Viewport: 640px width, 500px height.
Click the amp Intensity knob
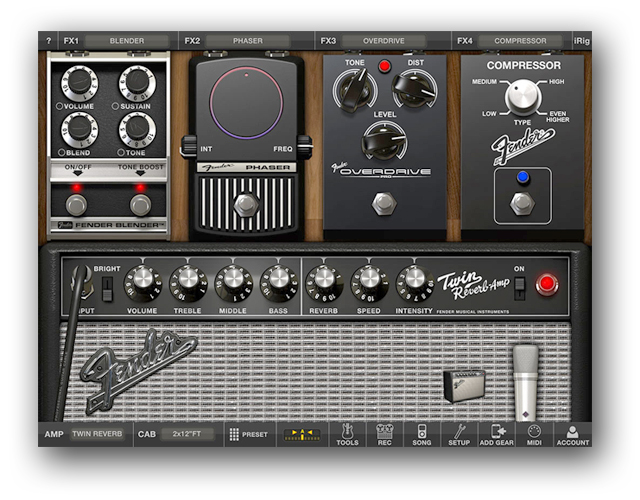point(415,282)
